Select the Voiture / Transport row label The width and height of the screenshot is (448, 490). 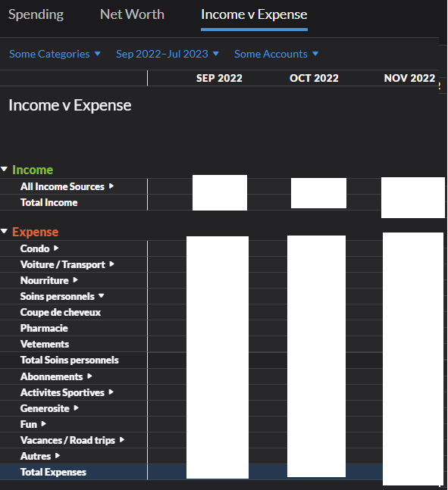tap(63, 264)
